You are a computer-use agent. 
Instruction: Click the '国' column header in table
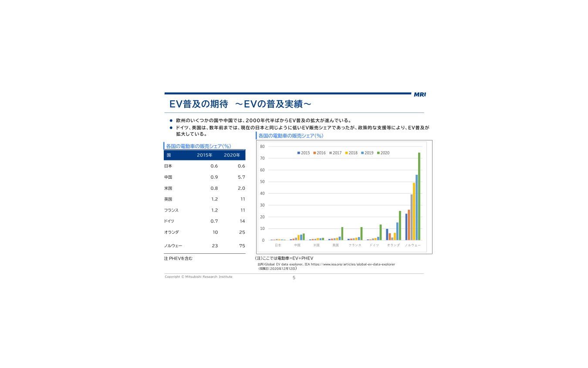pyautogui.click(x=169, y=155)
